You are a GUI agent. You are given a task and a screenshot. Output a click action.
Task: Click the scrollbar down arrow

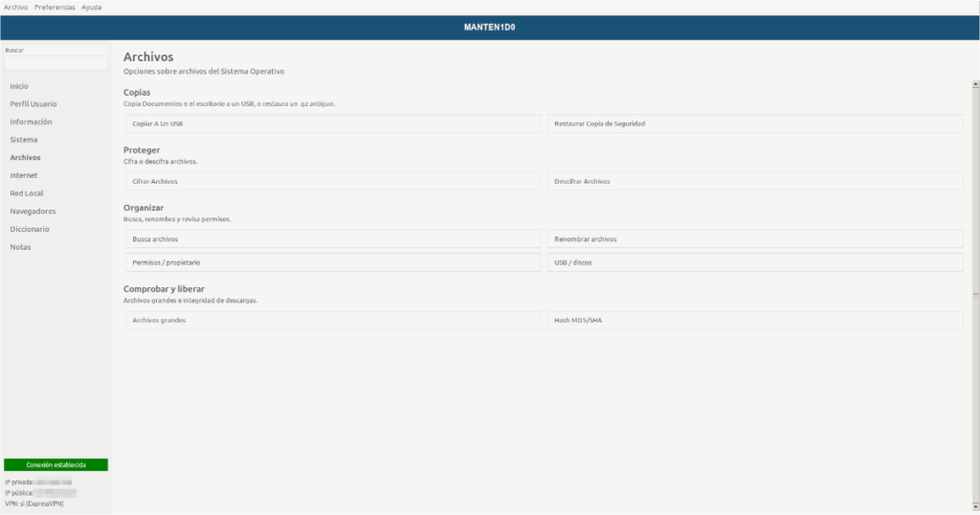pyautogui.click(x=975, y=507)
